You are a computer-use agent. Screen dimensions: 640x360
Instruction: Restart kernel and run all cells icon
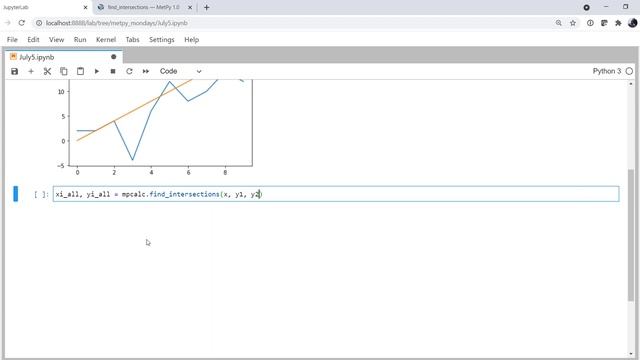coord(146,71)
